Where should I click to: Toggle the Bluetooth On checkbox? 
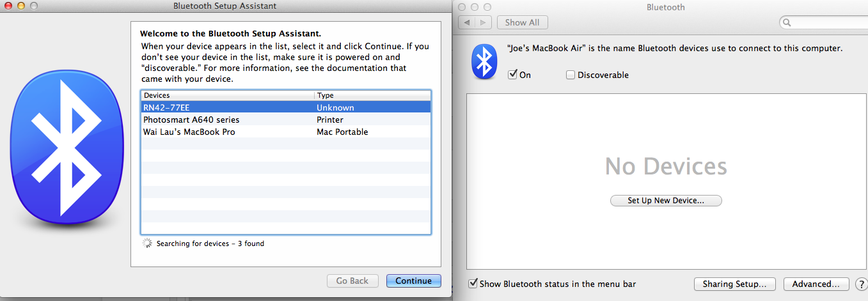coord(512,75)
